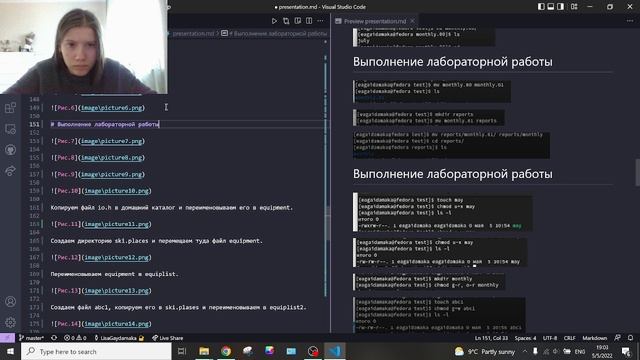Image resolution: width=640 pixels, height=360 pixels.
Task: Close the Preview presentation.md tab
Action: [x=412, y=21]
